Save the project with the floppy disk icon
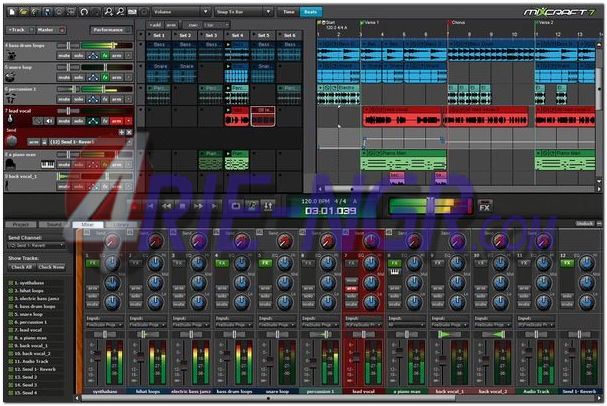 (x=47, y=12)
